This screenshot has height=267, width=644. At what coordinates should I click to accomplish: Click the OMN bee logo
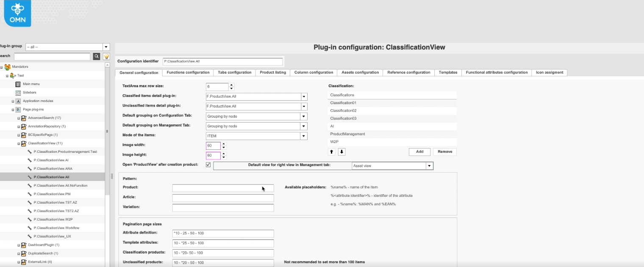17,13
